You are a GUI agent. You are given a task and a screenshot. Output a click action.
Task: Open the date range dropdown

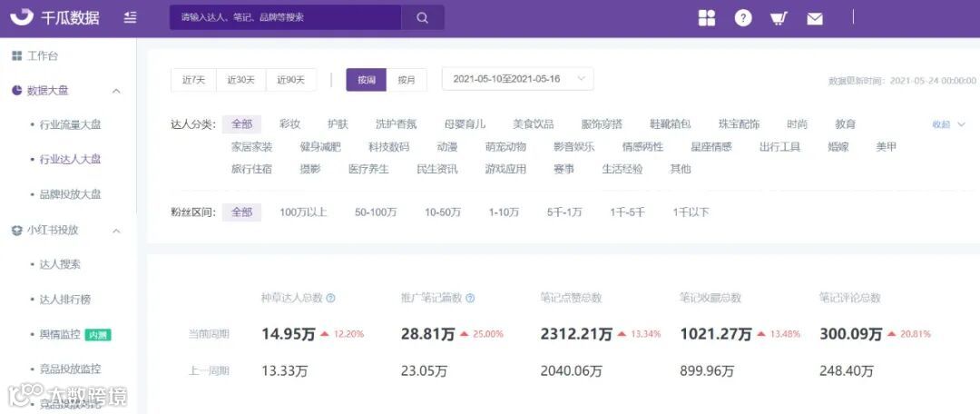tap(517, 79)
